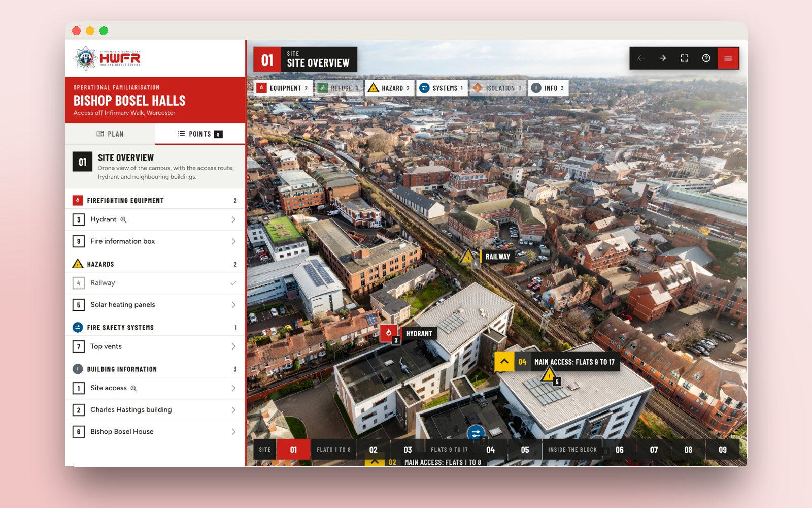Click the Firefighting Equipment red category icon
Screen dimensions: 812x508
click(x=78, y=200)
